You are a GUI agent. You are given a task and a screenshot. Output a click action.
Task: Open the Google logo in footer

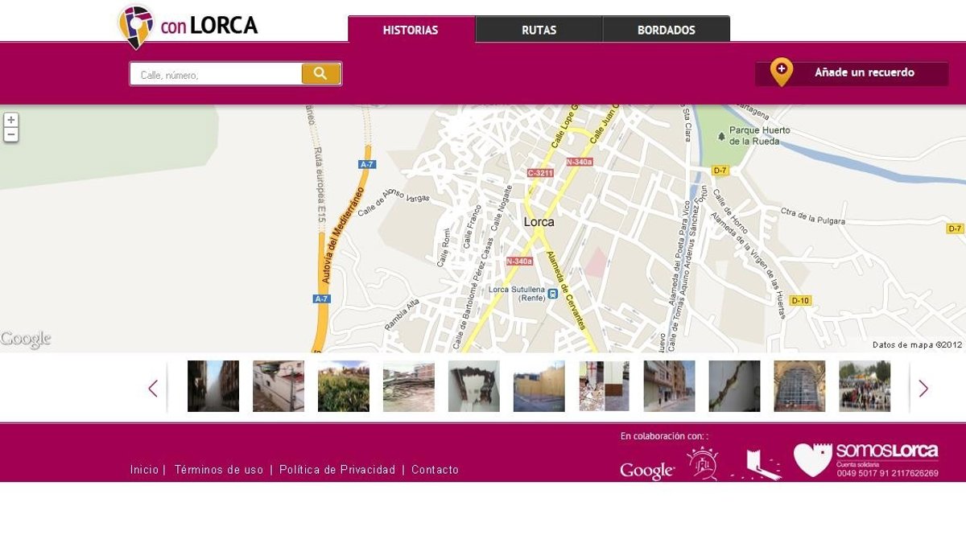(646, 471)
